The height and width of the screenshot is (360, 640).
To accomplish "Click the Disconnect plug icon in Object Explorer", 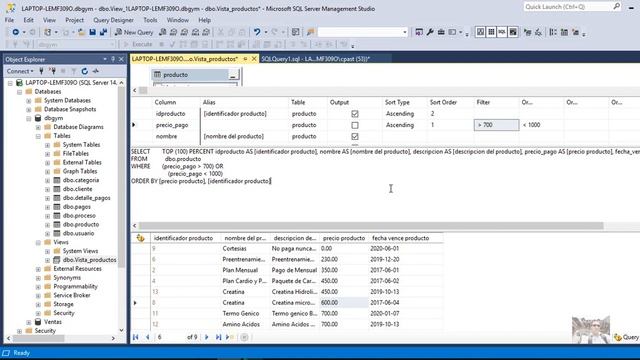I will point(52,71).
